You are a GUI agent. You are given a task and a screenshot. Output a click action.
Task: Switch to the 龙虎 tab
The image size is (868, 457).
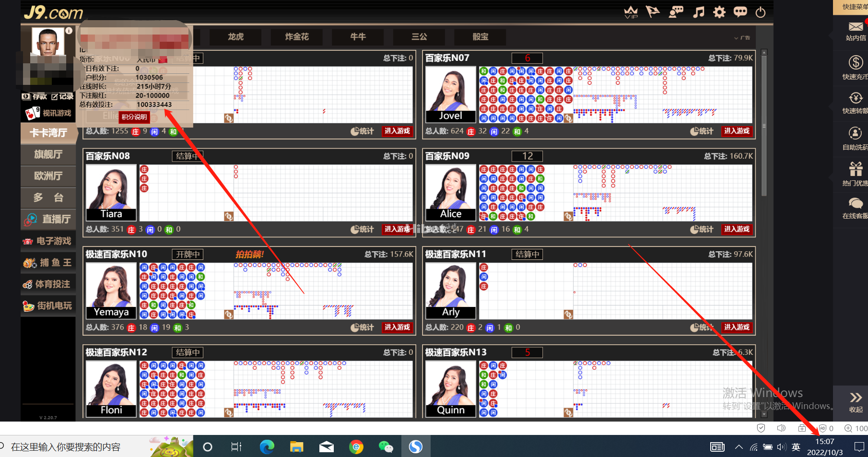[235, 37]
